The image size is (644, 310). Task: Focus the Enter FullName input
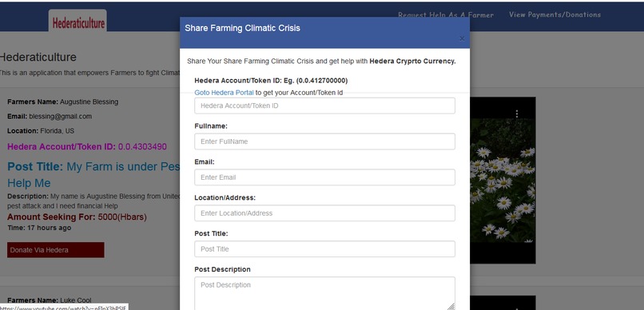[324, 141]
